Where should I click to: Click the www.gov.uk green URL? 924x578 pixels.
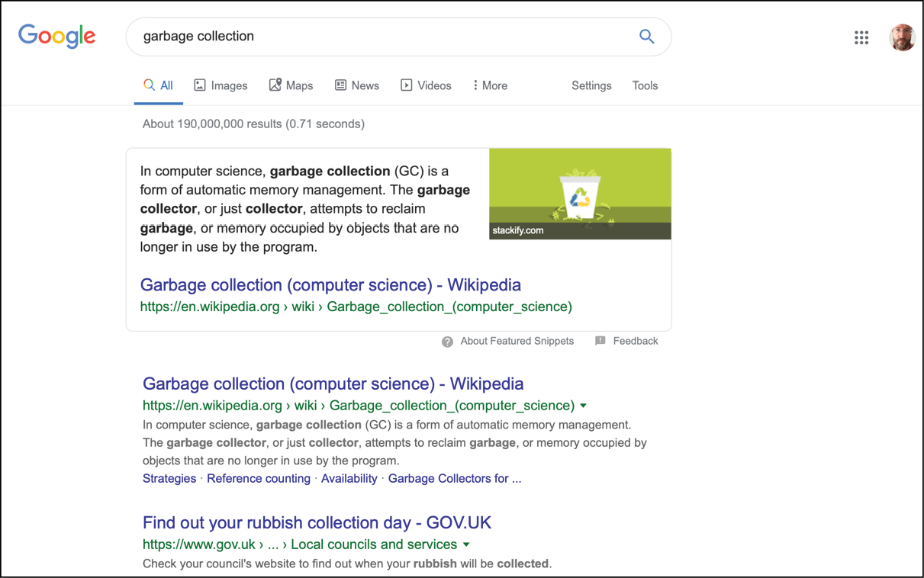tap(300, 544)
